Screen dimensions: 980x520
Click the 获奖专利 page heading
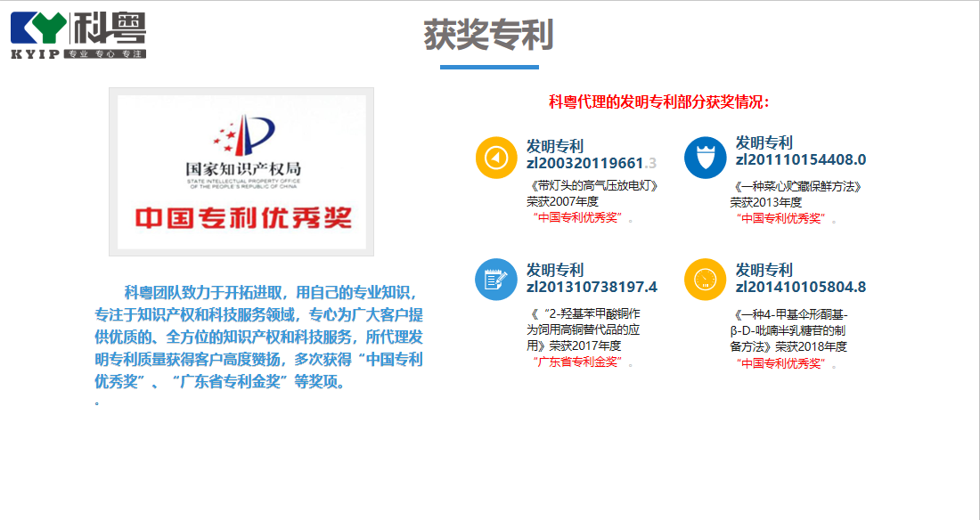point(489,35)
